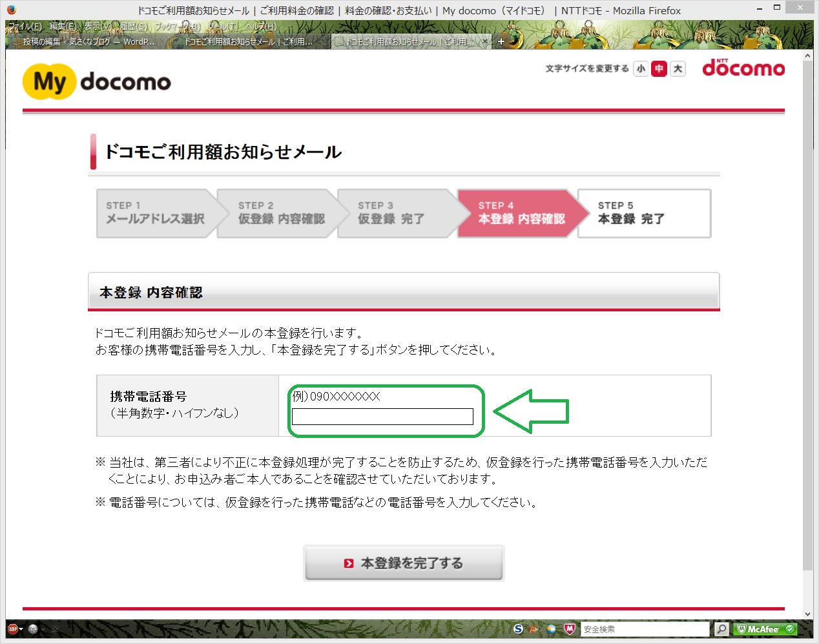
Task: Click the 携帯電話番号 phone number input field
Action: pyautogui.click(x=382, y=417)
